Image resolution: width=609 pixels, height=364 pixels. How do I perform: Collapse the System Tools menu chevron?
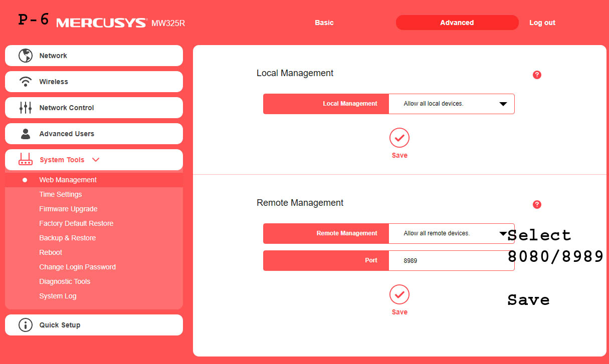96,160
